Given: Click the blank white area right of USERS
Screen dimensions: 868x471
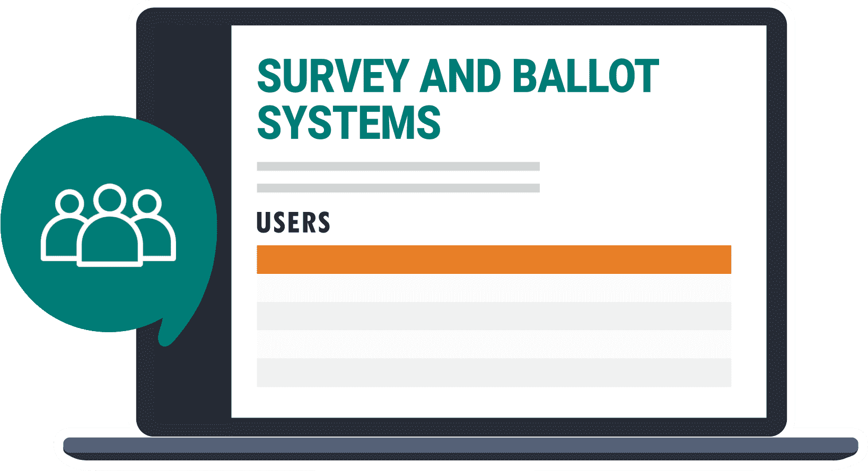Looking at the screenshot, I should point(530,223).
